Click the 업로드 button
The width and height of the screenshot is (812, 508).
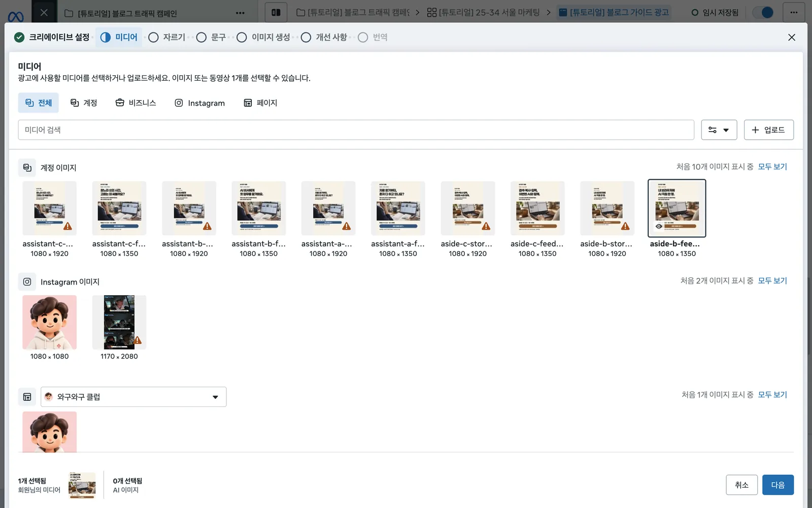[769, 130]
